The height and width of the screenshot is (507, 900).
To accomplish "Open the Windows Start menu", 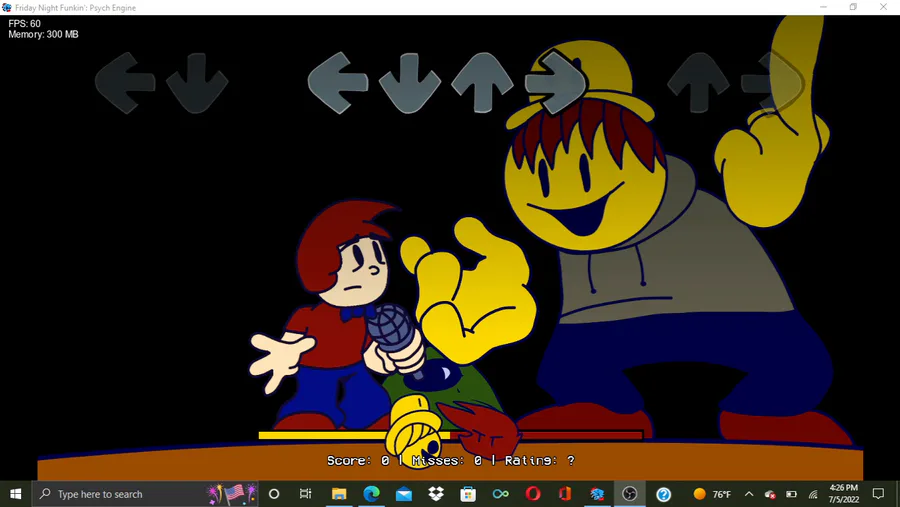I will click(x=15, y=494).
